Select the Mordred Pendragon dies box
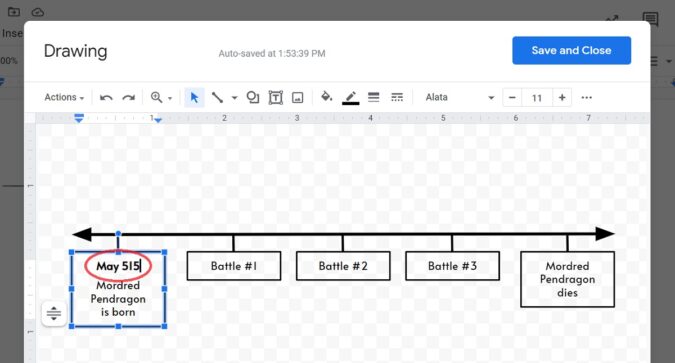This screenshot has height=363, width=675. tap(567, 279)
